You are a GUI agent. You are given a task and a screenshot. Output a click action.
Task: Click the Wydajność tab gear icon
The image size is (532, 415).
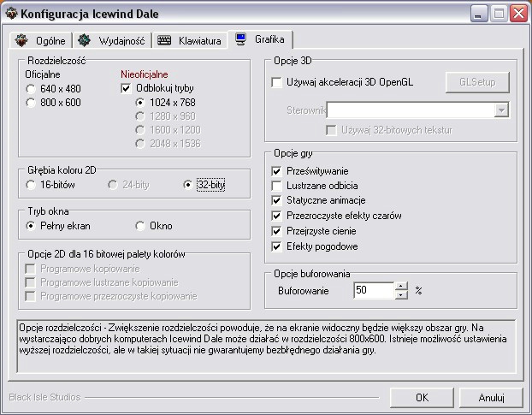pos(84,40)
